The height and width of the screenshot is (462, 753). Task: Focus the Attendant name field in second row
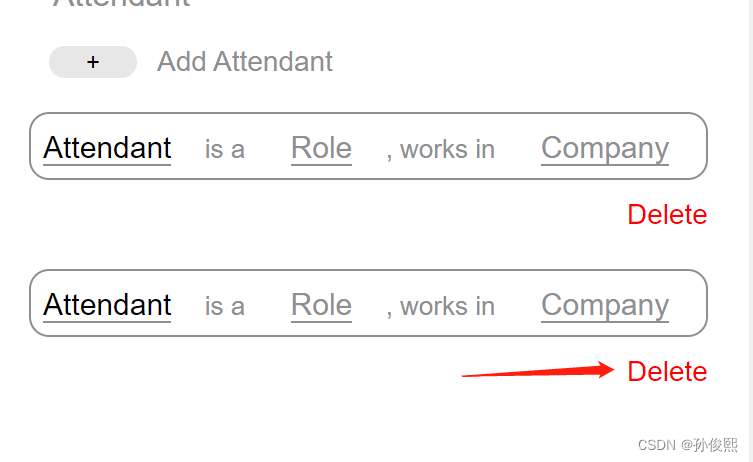107,305
